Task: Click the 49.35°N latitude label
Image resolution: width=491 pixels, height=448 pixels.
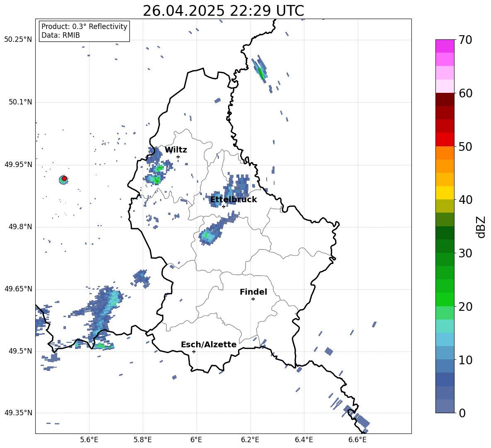Action: [x=18, y=413]
